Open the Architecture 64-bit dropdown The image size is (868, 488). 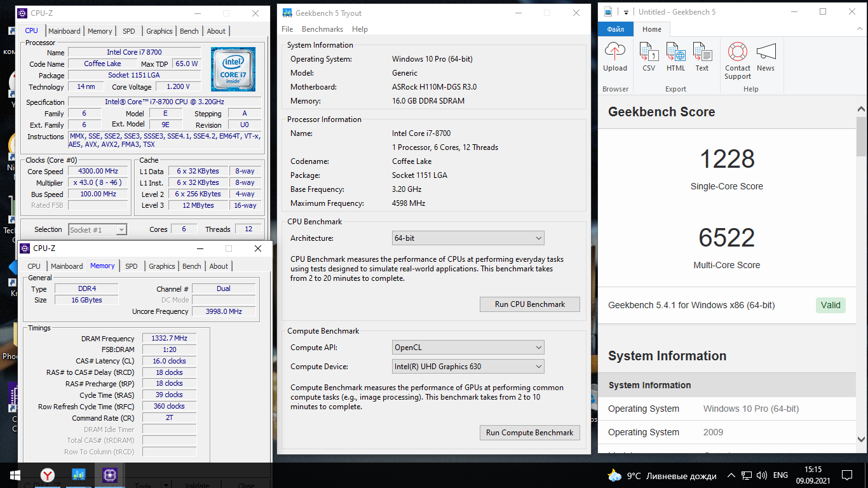pos(468,238)
